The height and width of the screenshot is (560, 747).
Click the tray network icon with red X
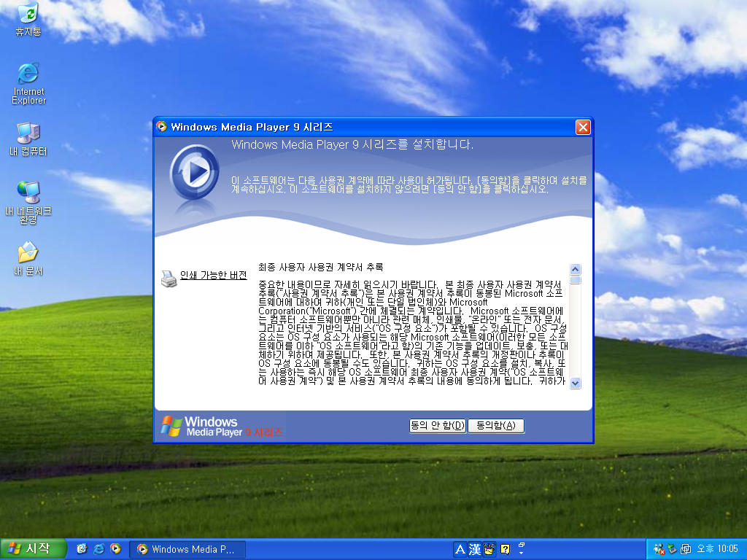tap(659, 549)
